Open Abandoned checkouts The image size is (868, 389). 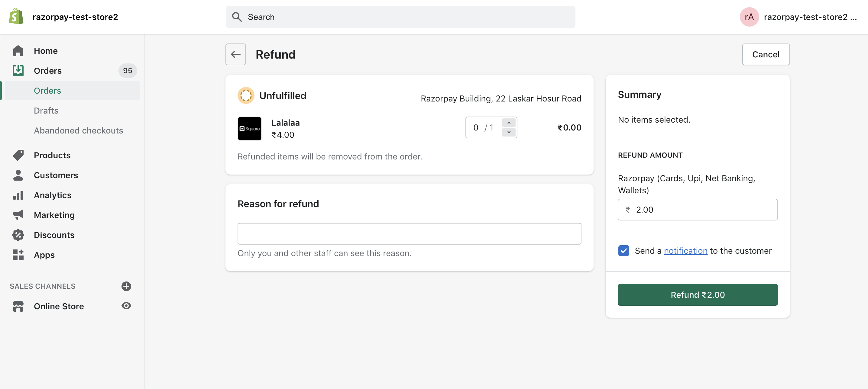(79, 130)
